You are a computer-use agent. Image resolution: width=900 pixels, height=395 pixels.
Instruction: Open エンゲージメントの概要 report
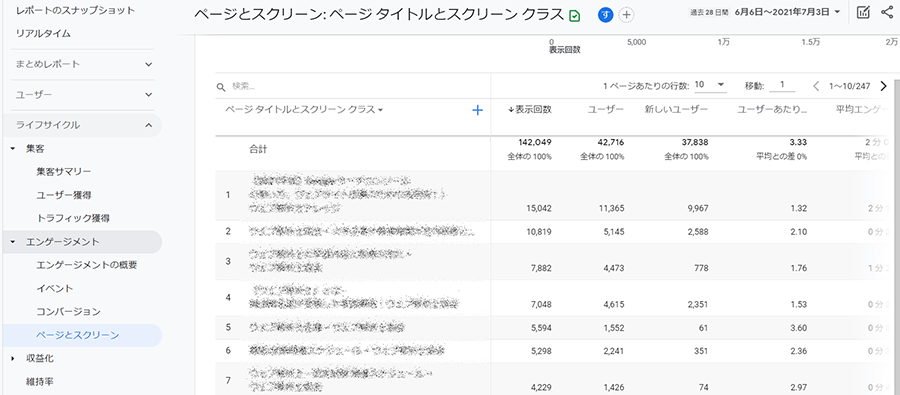coord(87,265)
